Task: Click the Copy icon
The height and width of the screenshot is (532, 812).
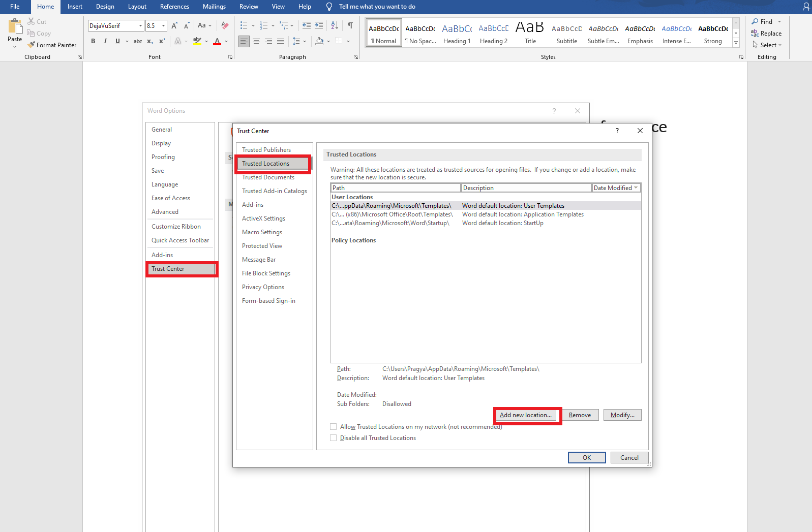Action: pos(31,34)
